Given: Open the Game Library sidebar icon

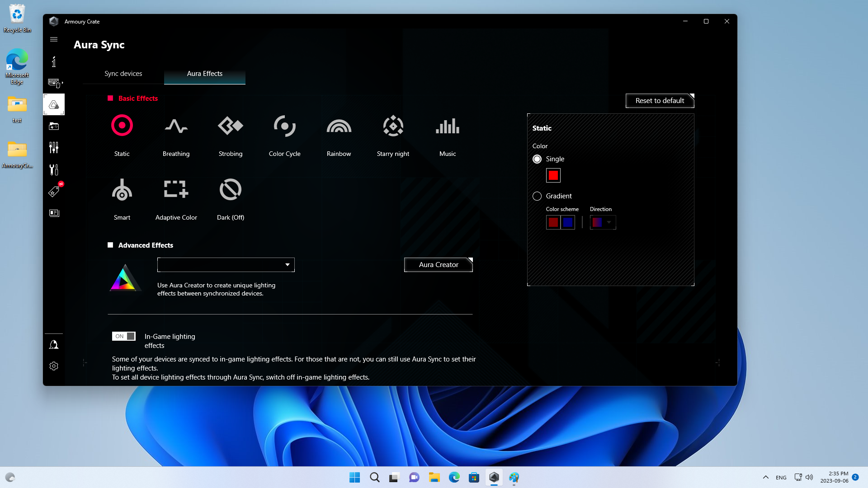Looking at the screenshot, I should (x=54, y=126).
